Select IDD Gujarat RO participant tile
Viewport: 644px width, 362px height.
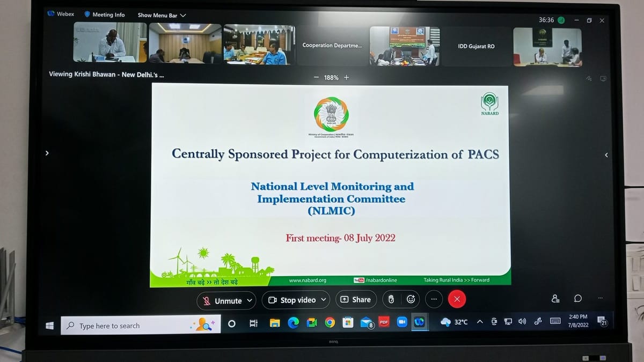tap(477, 47)
